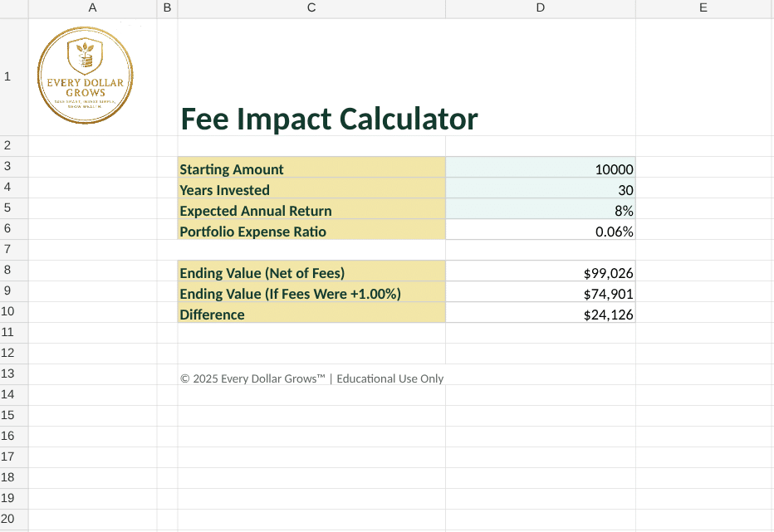This screenshot has height=532, width=774.
Task: Select row 3 header
Action: pyautogui.click(x=14, y=167)
